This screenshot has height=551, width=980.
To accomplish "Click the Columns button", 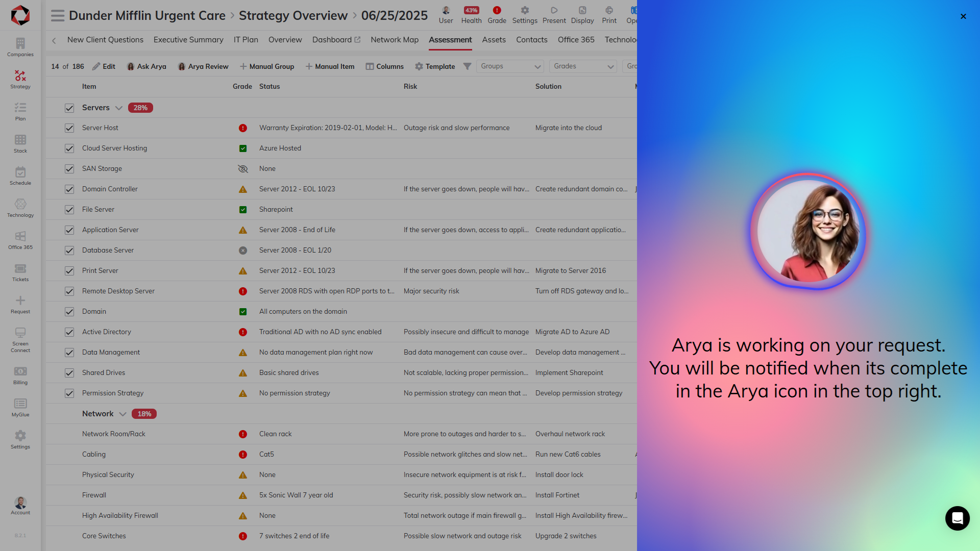I will (x=384, y=66).
